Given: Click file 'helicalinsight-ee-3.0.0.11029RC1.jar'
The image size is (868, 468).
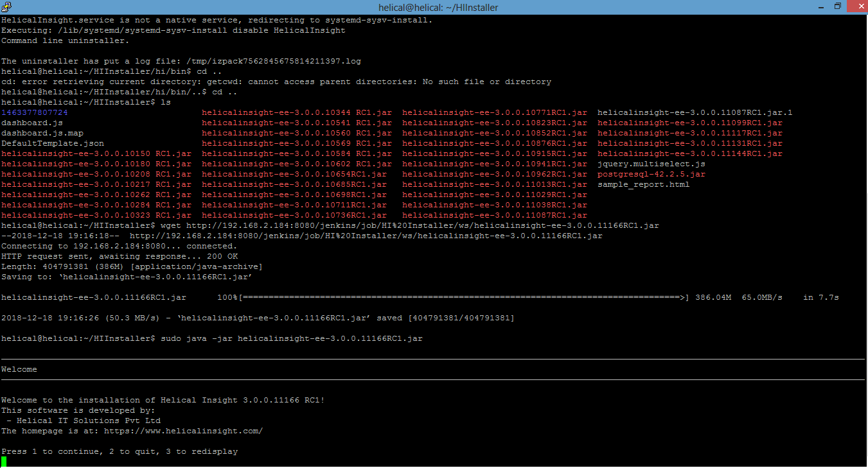Looking at the screenshot, I should pyautogui.click(x=495, y=195).
